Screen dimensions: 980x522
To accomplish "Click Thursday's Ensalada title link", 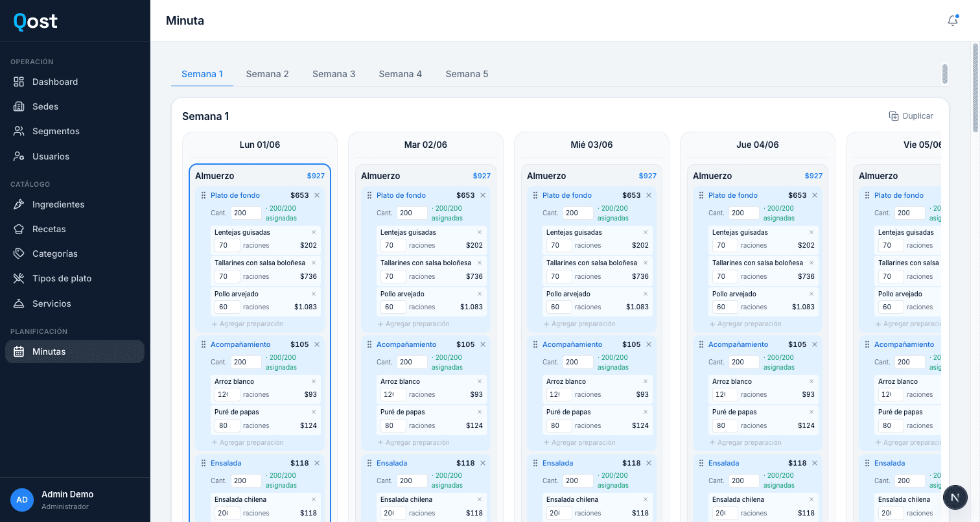I will tap(723, 463).
